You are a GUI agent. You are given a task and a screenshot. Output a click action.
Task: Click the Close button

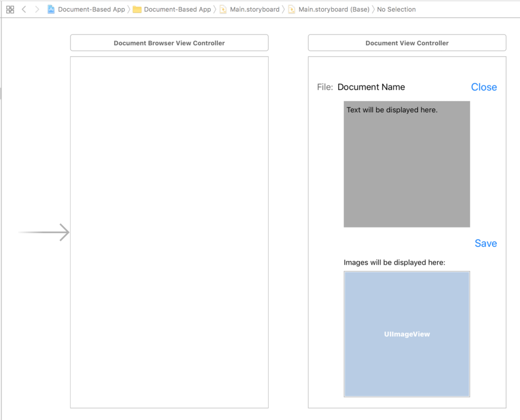pos(483,87)
